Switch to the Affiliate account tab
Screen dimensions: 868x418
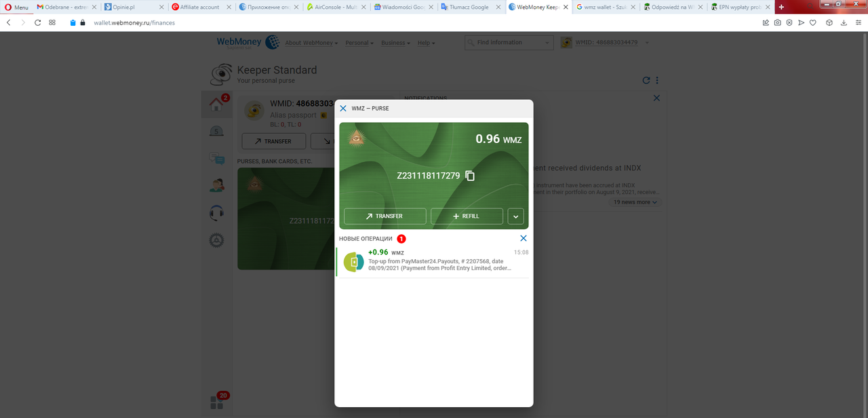[x=201, y=7]
